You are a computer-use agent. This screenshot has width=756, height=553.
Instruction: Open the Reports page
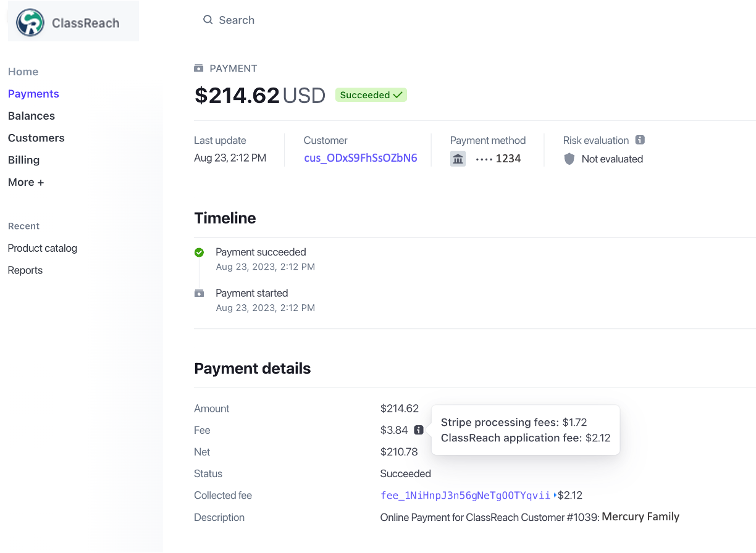click(25, 270)
